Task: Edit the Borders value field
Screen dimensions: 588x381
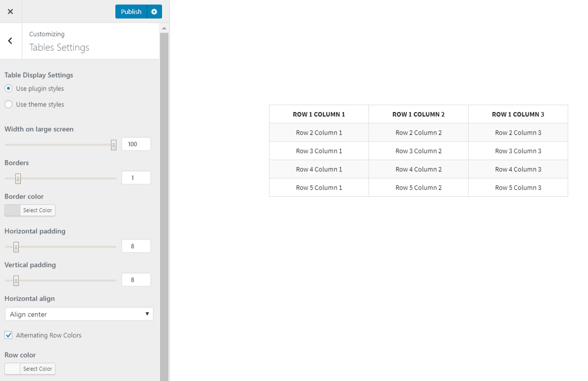Action: 136,178
